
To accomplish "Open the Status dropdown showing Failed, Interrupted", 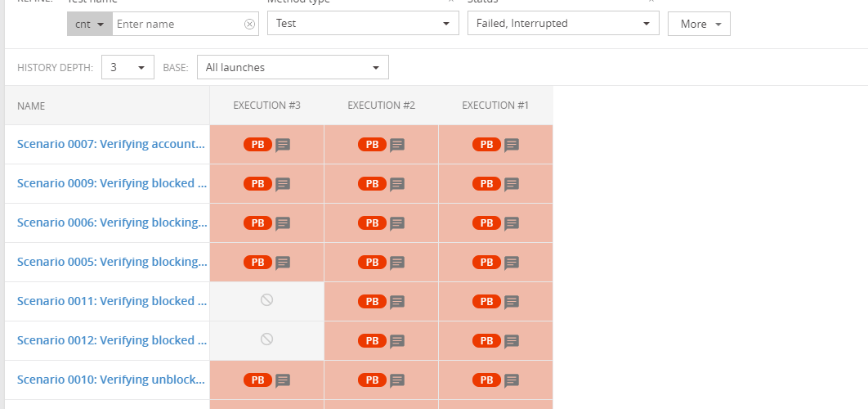I will 563,23.
